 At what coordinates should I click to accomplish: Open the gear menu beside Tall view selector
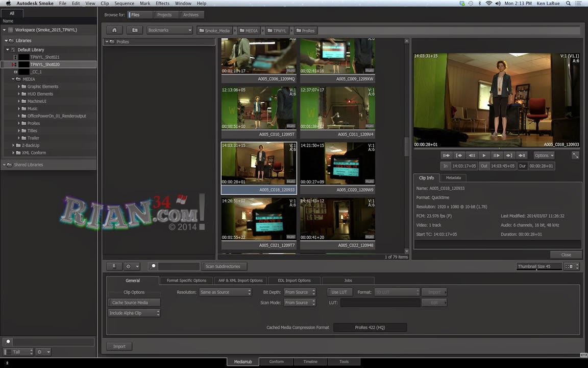43,352
